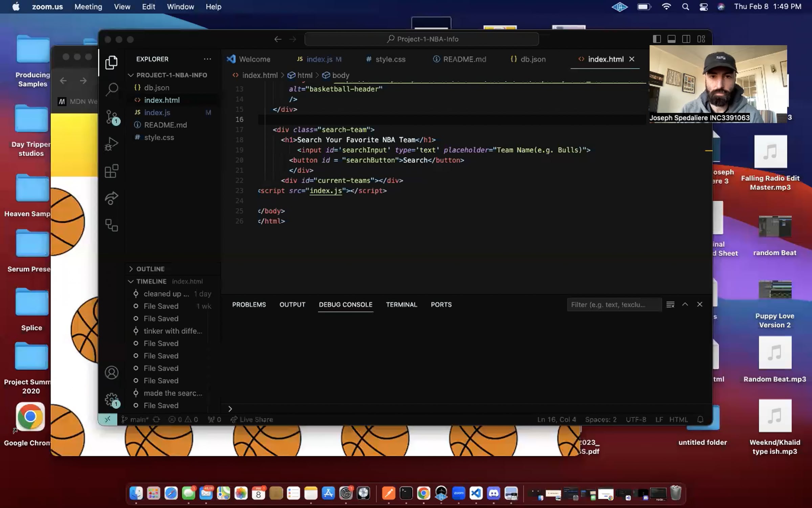Open the Extensions view icon
812x508 pixels.
(x=111, y=171)
